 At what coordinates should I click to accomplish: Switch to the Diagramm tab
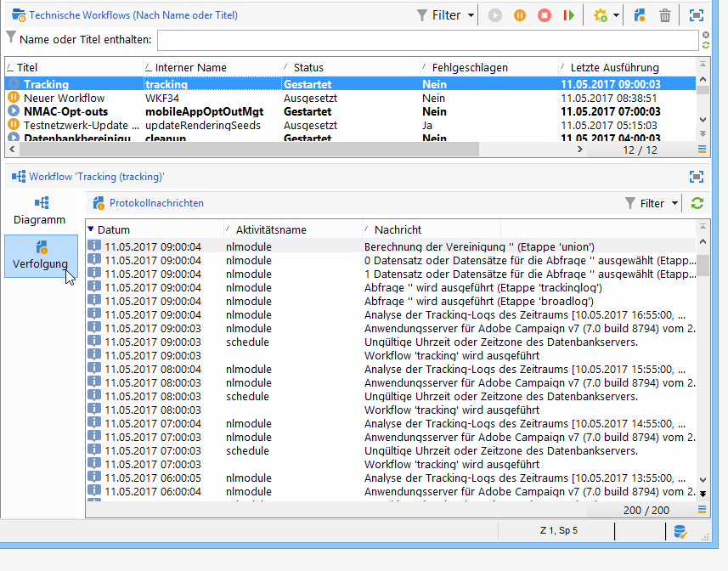click(40, 210)
